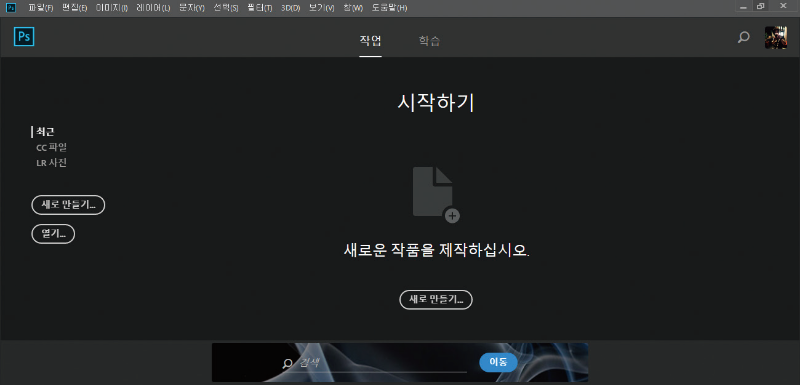The image size is (800, 385).
Task: Open the 필터(T) menu
Action: (259, 8)
